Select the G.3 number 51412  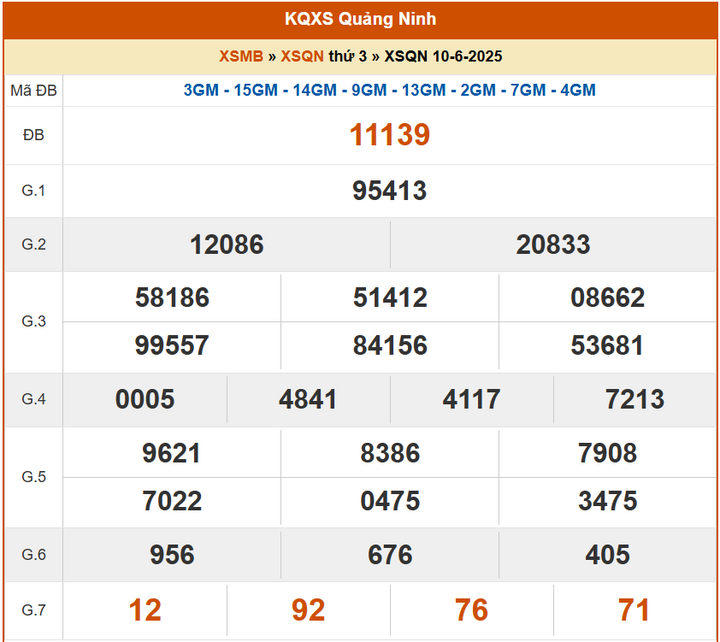[x=390, y=297]
